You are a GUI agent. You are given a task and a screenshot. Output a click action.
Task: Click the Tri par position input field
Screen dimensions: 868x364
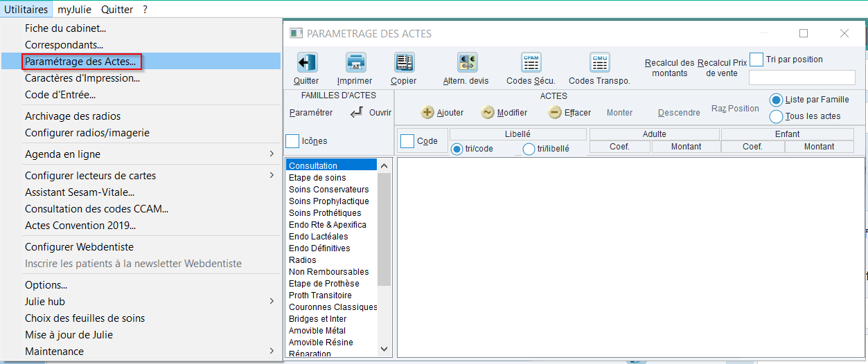802,77
